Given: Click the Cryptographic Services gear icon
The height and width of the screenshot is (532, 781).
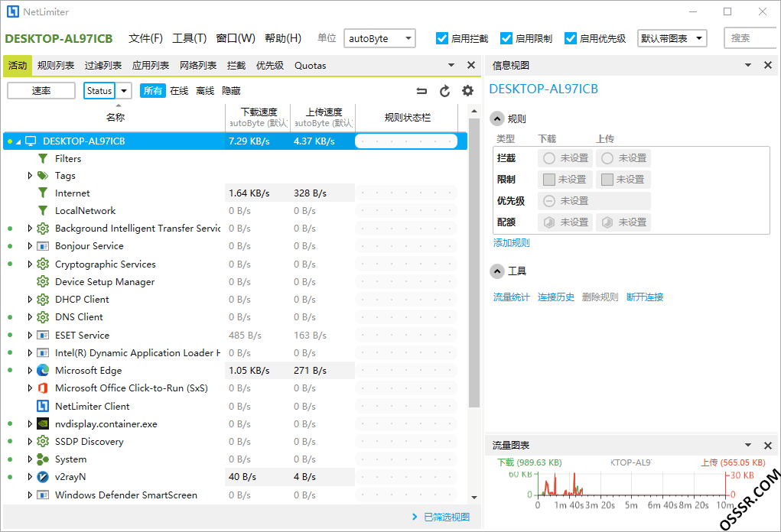Looking at the screenshot, I should coord(43,264).
